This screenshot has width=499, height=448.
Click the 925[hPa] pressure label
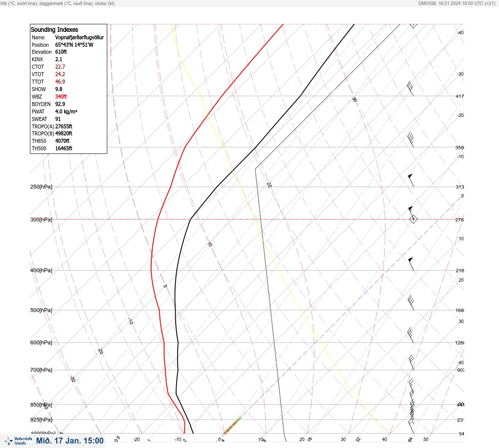click(41, 420)
